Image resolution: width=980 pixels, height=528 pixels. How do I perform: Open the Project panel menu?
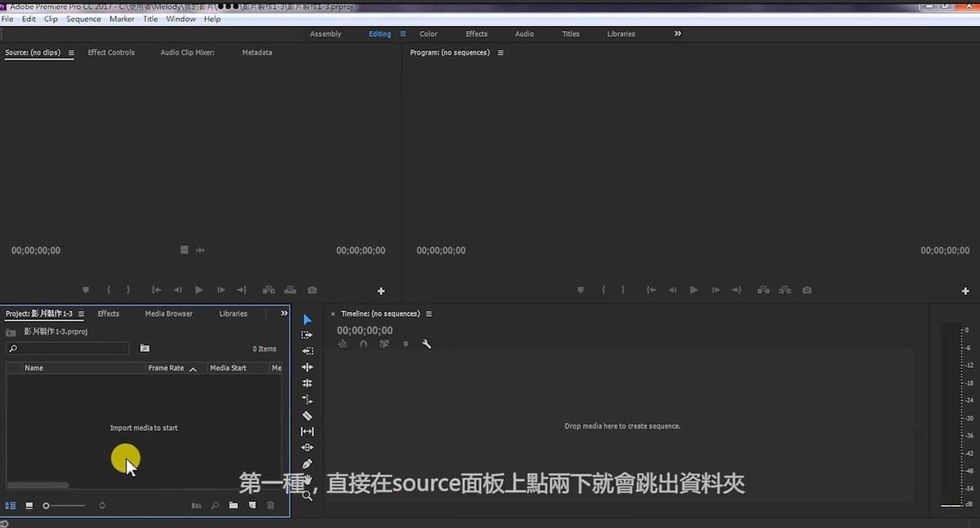tap(81, 314)
